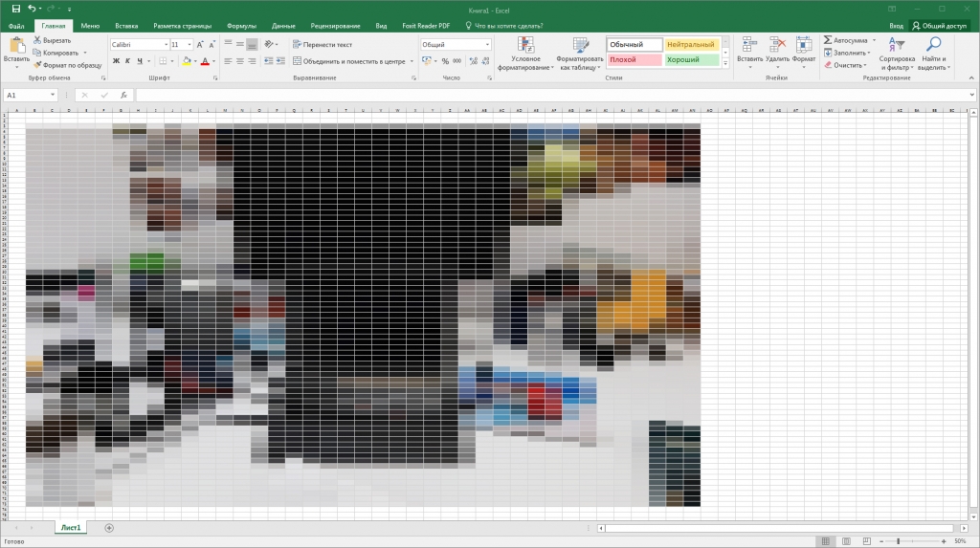Click the decrease decimal icon
The image size is (980, 548).
coord(485,61)
